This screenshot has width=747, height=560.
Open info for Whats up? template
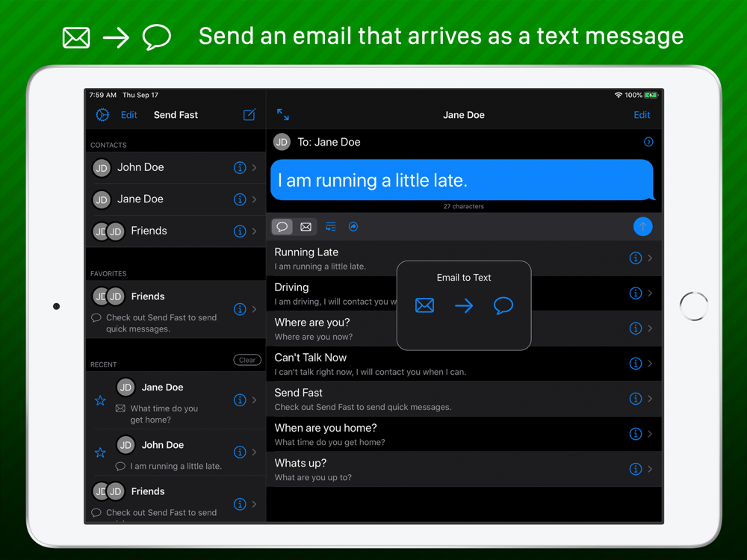[x=636, y=469]
